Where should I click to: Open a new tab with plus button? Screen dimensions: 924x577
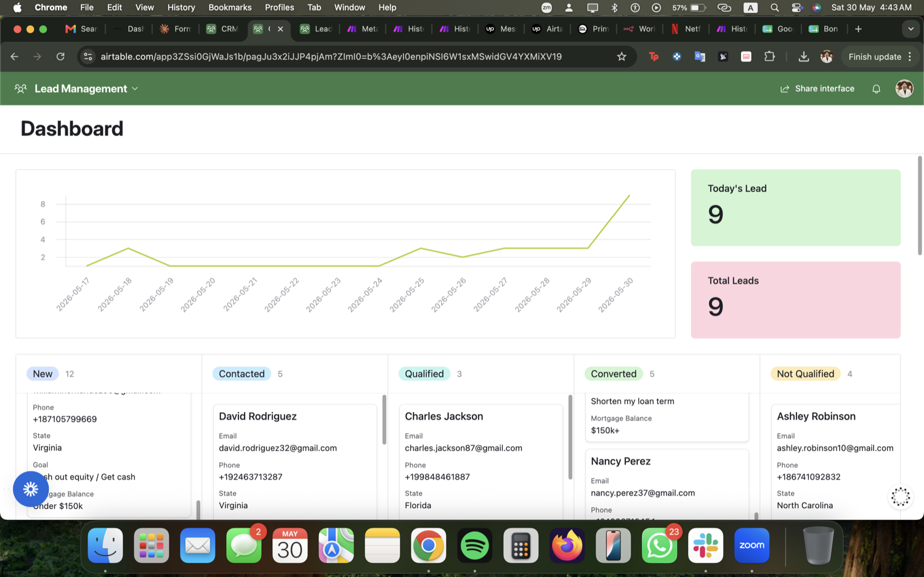[858, 29]
